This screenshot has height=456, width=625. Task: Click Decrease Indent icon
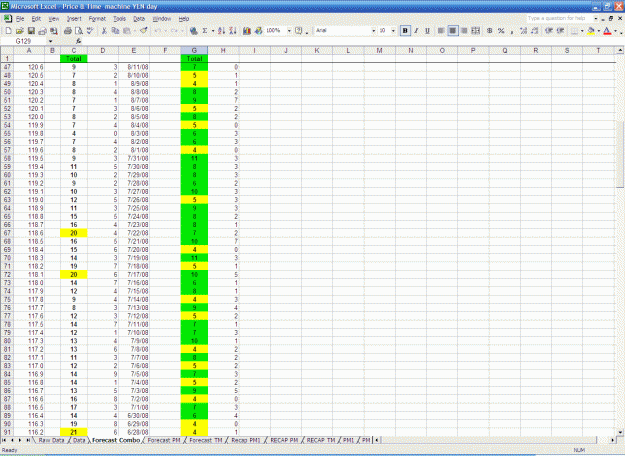click(549, 31)
